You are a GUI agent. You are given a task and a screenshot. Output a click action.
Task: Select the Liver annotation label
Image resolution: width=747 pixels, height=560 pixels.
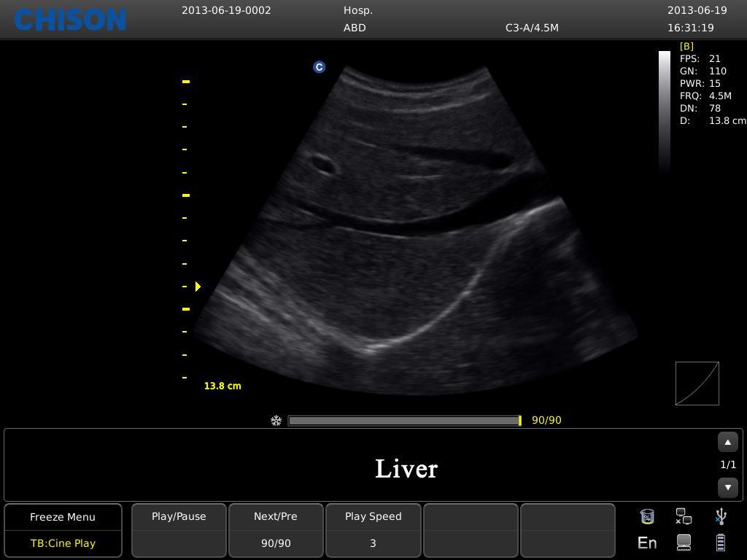pos(406,469)
